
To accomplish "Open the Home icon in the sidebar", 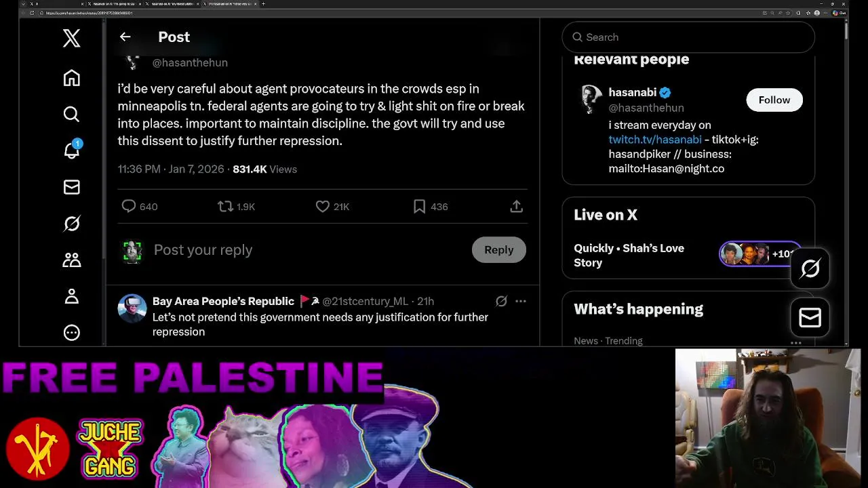I will [71, 78].
